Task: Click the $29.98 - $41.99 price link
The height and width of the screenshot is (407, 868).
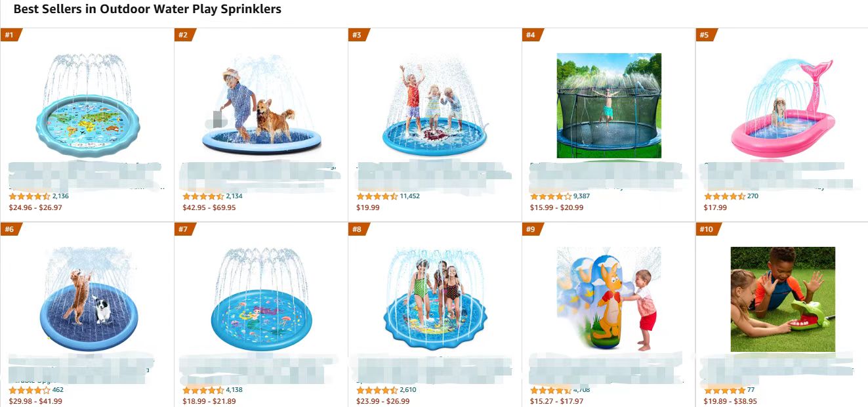Action: point(35,401)
